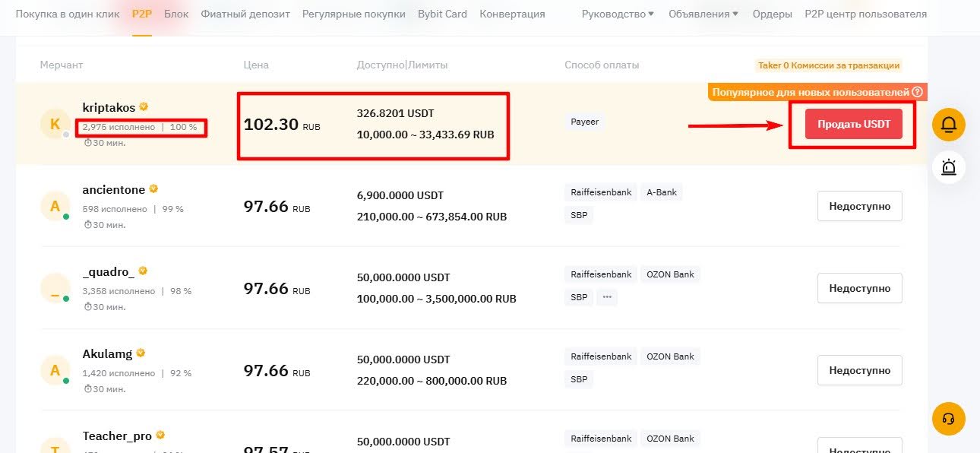Image resolution: width=980 pixels, height=453 pixels.
Task: Open the Ордеры menu item
Action: [x=773, y=13]
